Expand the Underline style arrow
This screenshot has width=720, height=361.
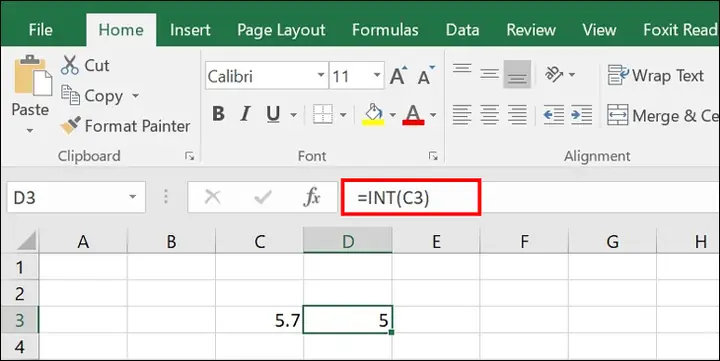click(x=293, y=115)
